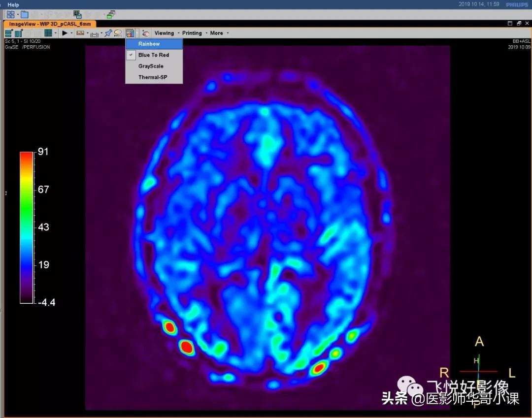Click the viewport pane-maximize icon at top right

(x=510, y=24)
